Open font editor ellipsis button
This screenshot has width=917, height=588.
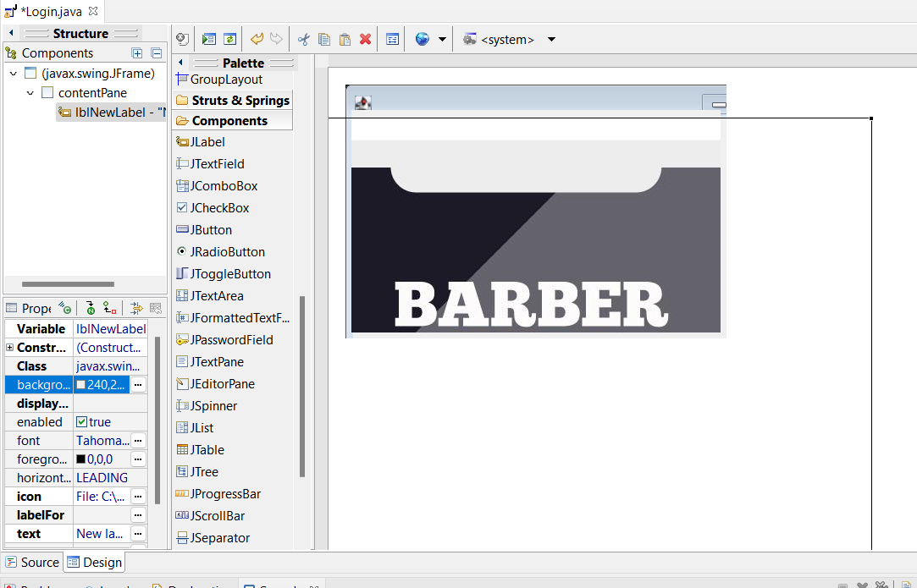[138, 441]
